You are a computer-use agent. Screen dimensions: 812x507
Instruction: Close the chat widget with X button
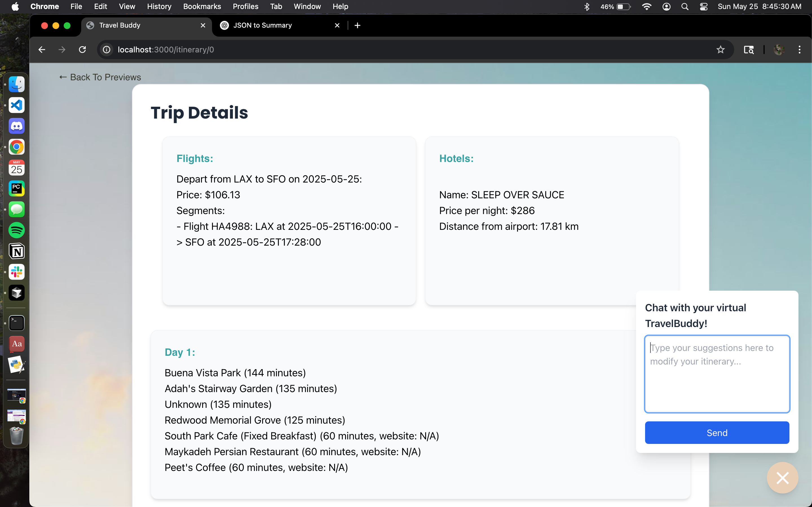click(x=782, y=478)
